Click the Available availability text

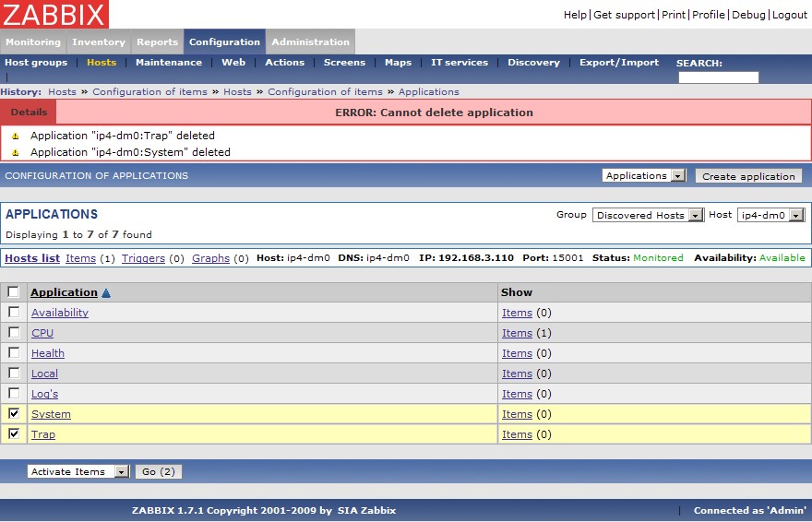click(782, 257)
